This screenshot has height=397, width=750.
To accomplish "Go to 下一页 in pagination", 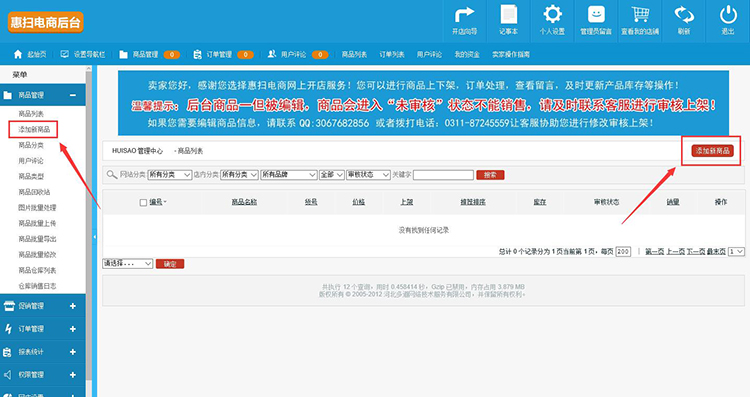I will click(x=696, y=252).
